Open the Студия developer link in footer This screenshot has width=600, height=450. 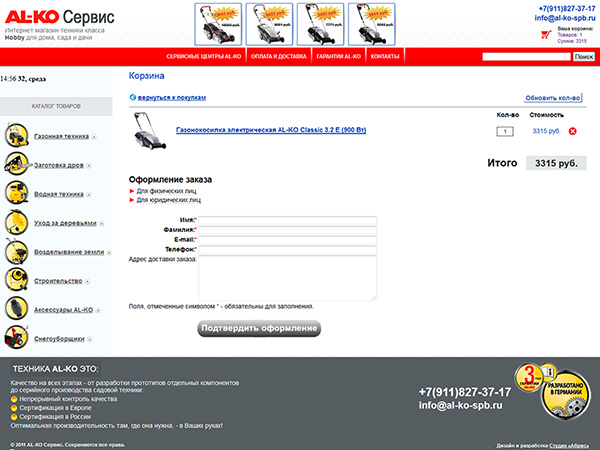(569, 446)
